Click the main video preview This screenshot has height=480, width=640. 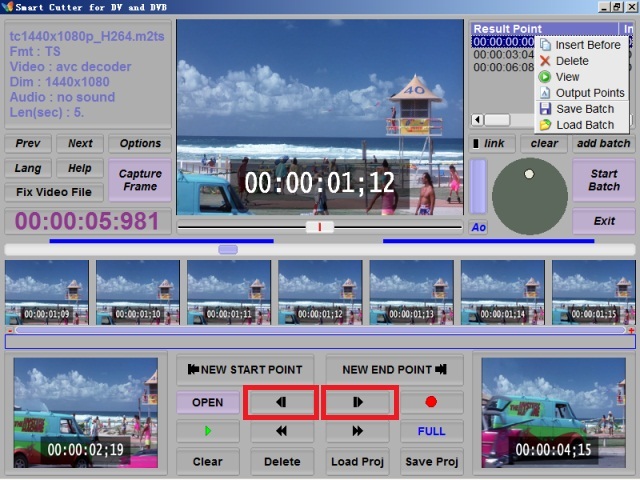(x=320, y=117)
